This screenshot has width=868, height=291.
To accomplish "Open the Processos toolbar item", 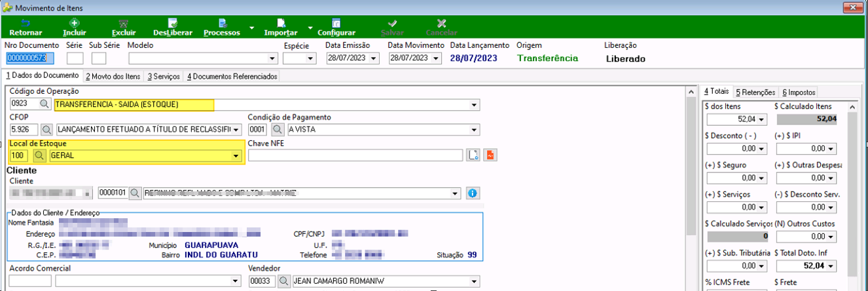I will (x=222, y=27).
